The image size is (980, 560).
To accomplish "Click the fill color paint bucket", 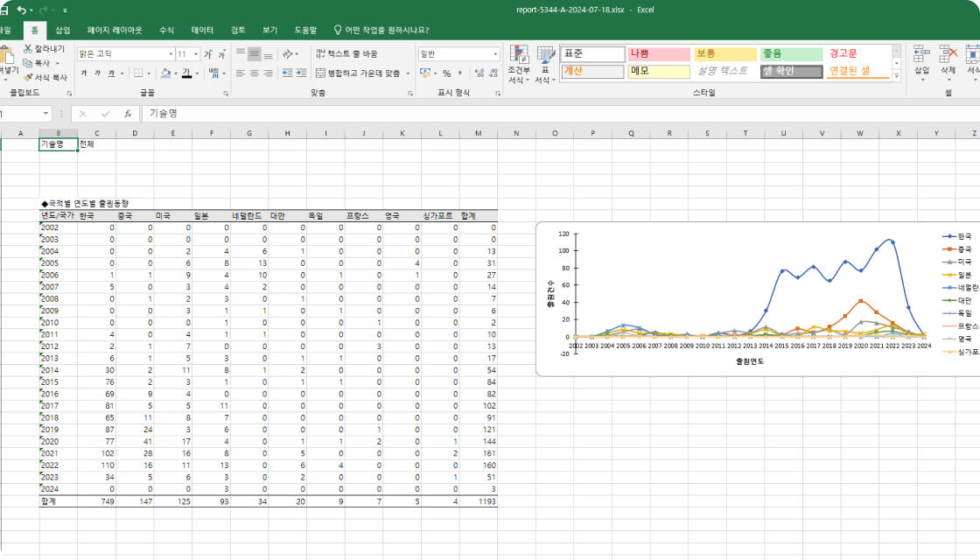I will (164, 73).
